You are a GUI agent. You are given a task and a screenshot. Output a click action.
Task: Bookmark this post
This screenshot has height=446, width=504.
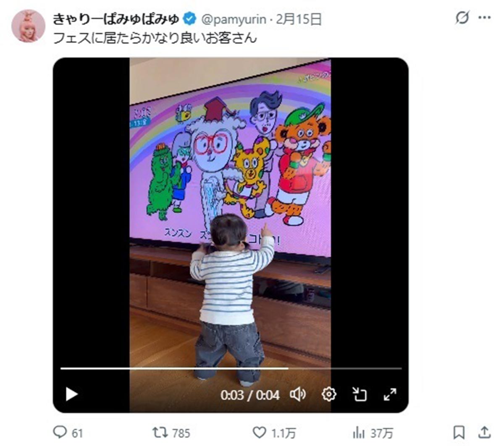(x=459, y=433)
